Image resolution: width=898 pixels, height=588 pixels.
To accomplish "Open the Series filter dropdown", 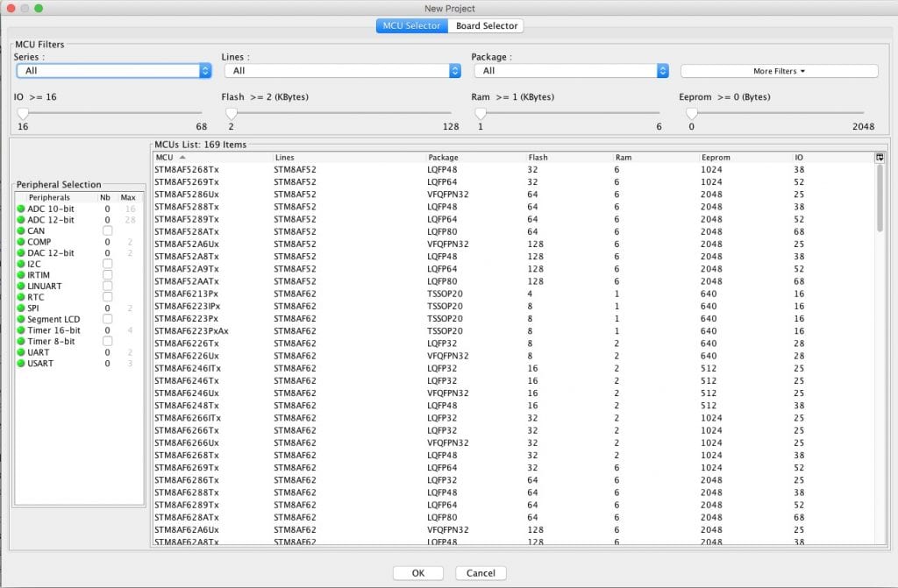I will click(x=115, y=69).
